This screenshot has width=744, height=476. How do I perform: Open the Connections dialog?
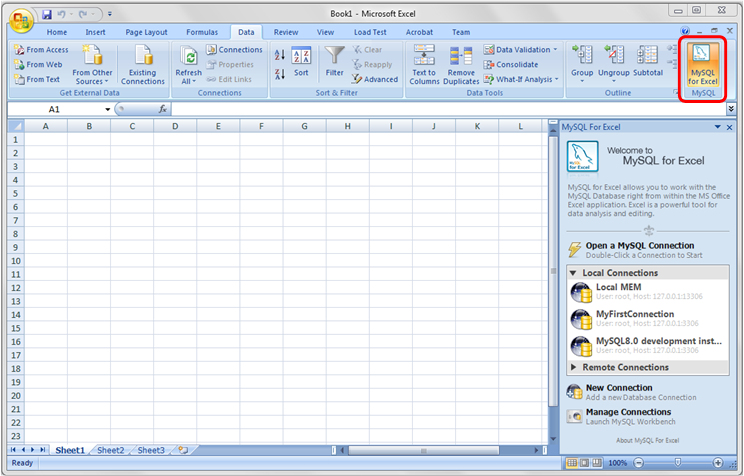coord(234,49)
